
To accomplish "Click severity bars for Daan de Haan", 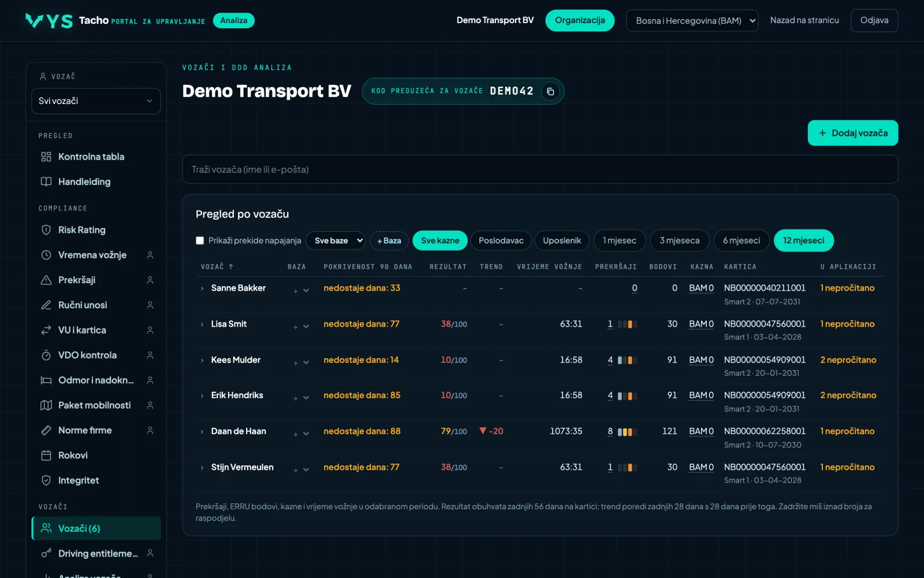I will 627,432.
